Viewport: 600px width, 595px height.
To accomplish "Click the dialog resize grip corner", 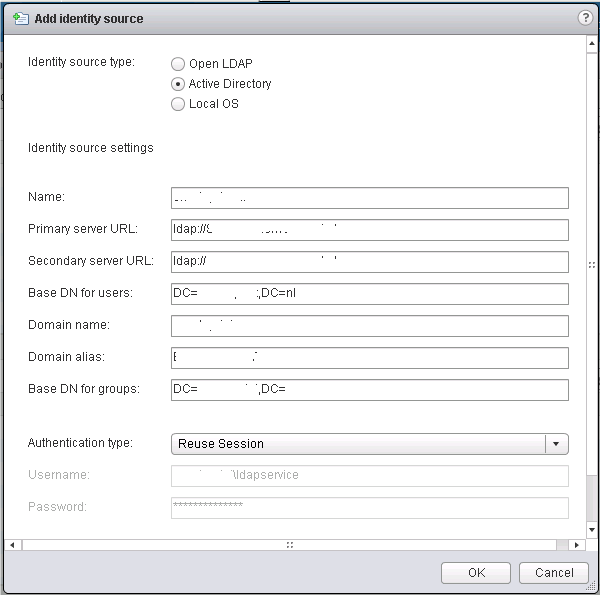I will (591, 587).
